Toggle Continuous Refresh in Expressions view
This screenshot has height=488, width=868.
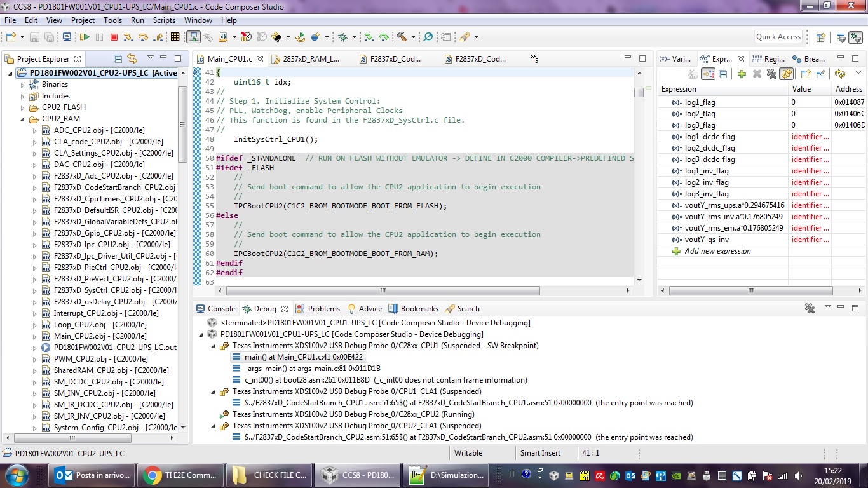click(786, 74)
